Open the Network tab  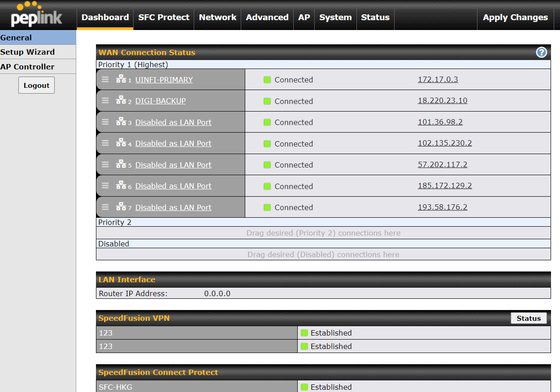click(217, 17)
